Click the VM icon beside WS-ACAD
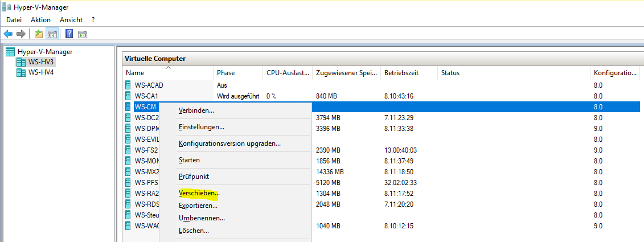 [x=129, y=85]
